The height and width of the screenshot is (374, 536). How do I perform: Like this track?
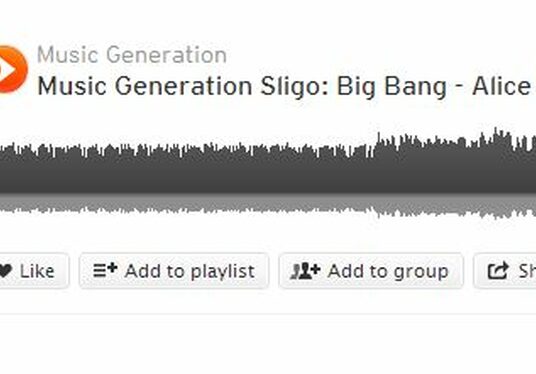(x=34, y=271)
